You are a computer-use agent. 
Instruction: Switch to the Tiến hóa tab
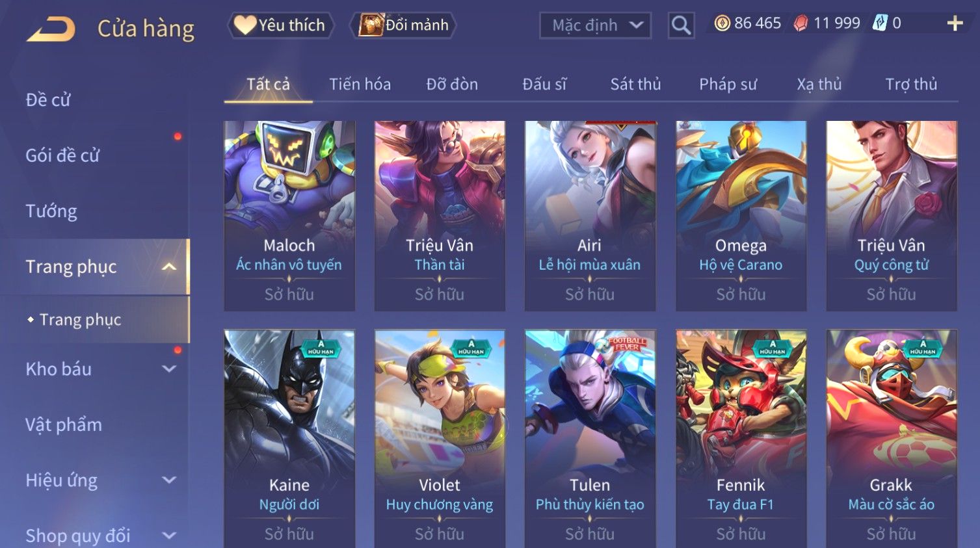[360, 85]
